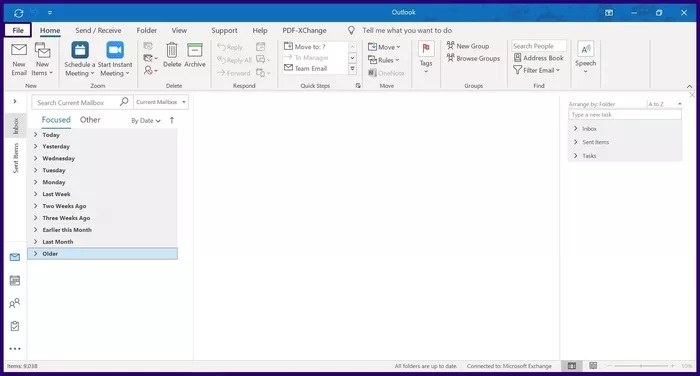This screenshot has height=376, width=700.
Task: Click the search magnifier icon
Action: [124, 102]
